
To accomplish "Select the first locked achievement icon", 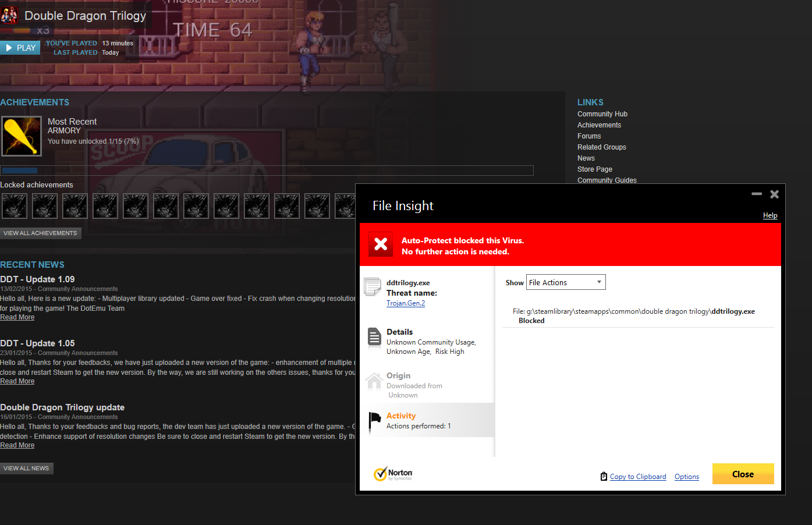I will click(15, 206).
